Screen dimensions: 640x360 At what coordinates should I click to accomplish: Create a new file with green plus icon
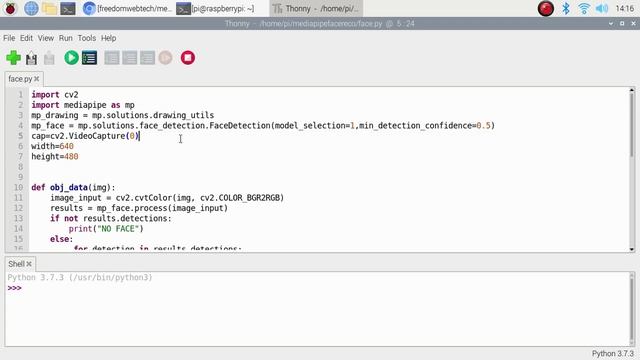[13, 58]
